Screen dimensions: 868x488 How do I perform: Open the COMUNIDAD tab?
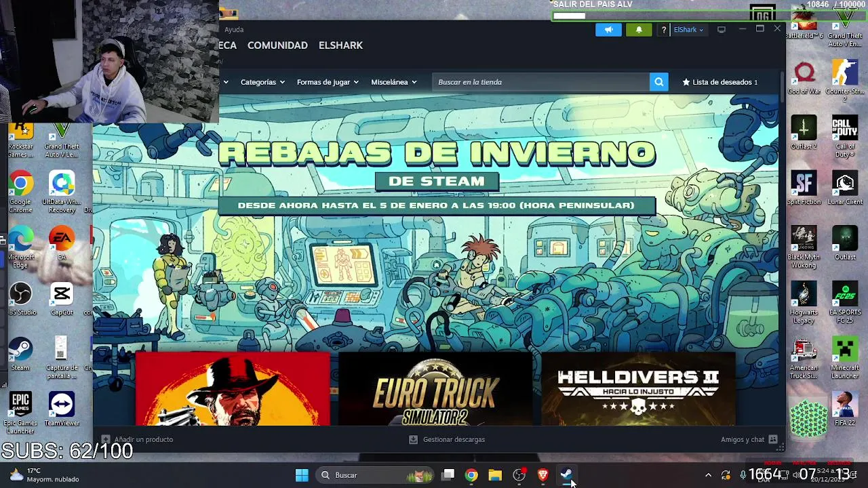(277, 45)
